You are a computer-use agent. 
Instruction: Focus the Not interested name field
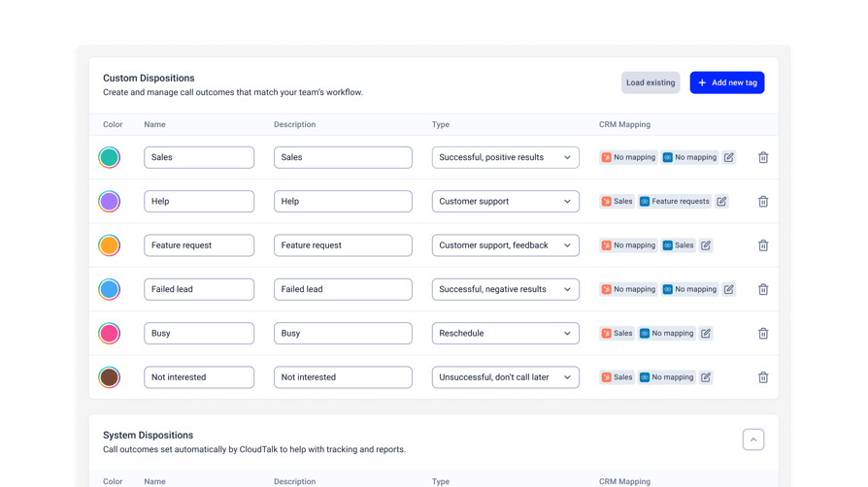(199, 377)
